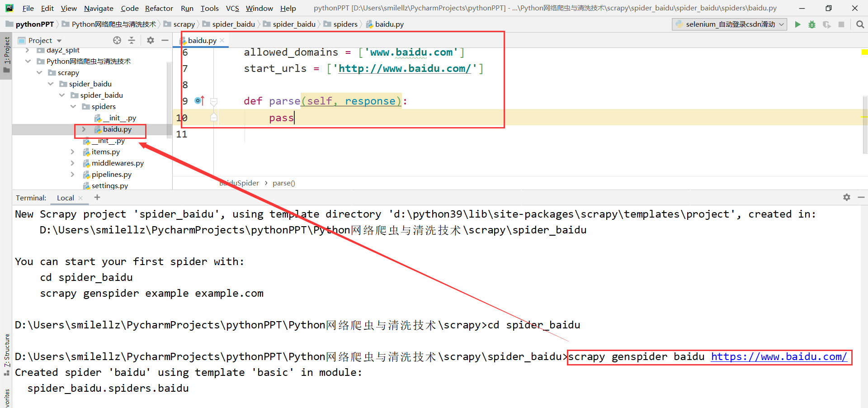Click scrapy breadcrumb in navigation bar

point(179,24)
